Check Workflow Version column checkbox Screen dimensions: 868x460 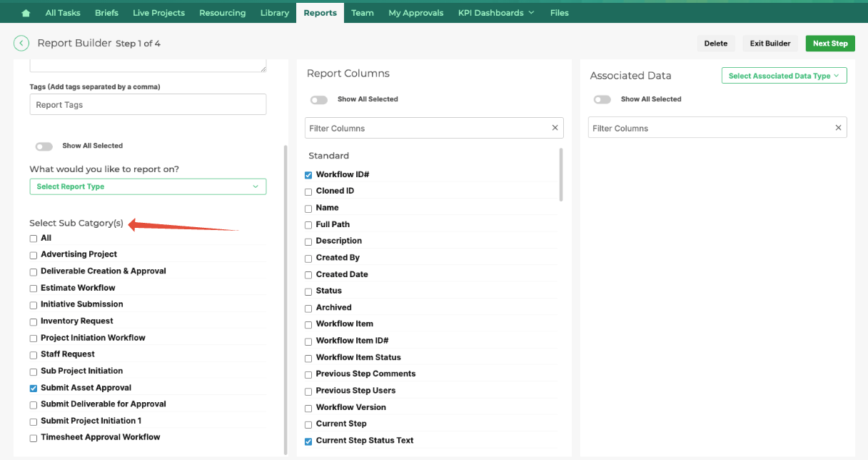coord(308,409)
